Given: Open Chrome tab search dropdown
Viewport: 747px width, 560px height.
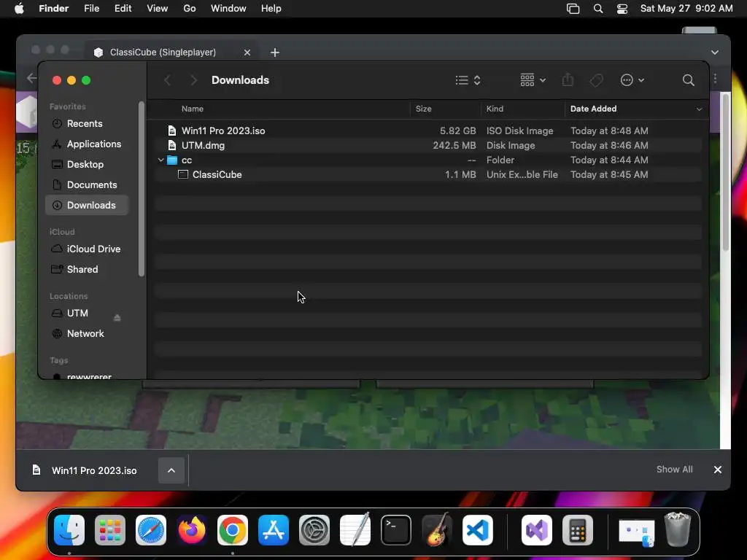Looking at the screenshot, I should [715, 52].
